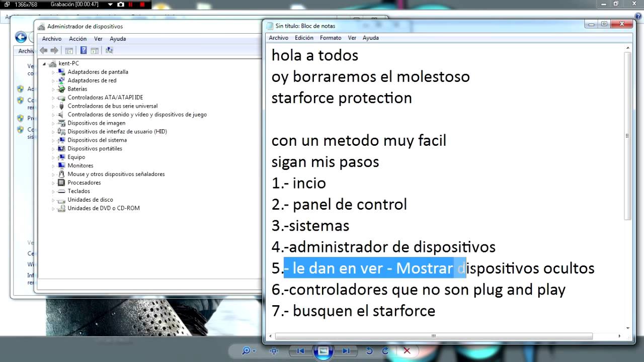
Task: Open Archivo menu in Device Manager
Action: pos(52,39)
